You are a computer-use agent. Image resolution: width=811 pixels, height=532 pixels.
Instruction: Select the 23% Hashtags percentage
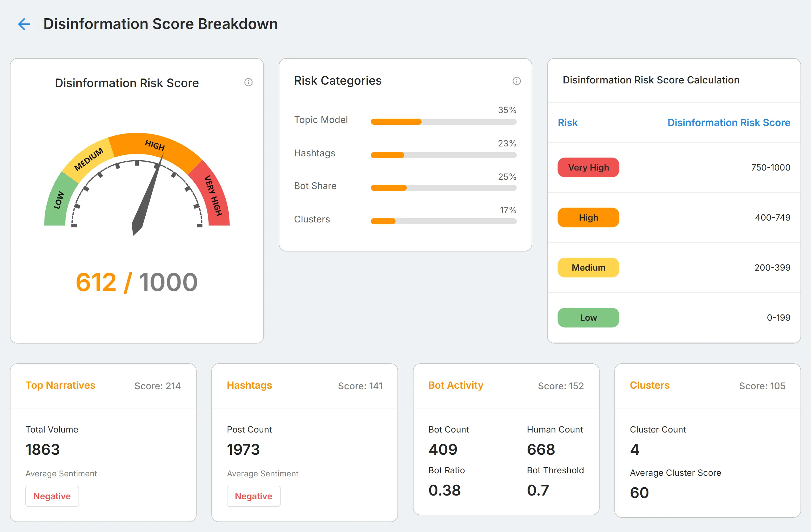pyautogui.click(x=507, y=143)
